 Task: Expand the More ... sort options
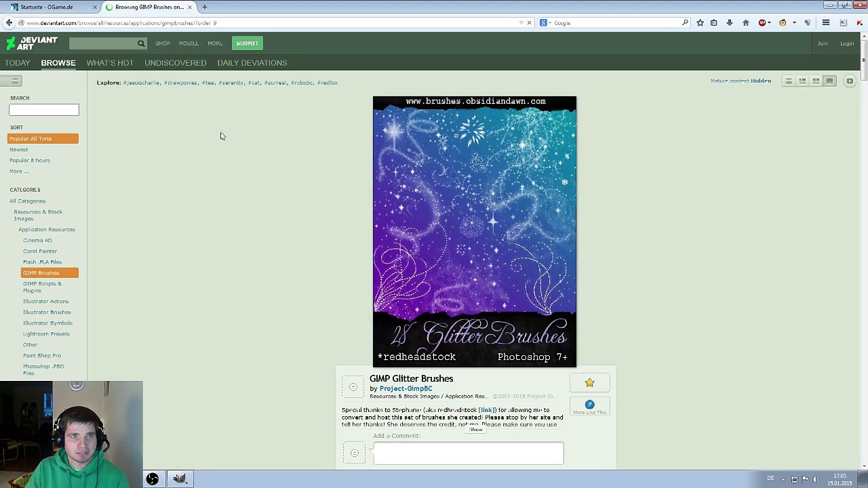pyautogui.click(x=19, y=171)
